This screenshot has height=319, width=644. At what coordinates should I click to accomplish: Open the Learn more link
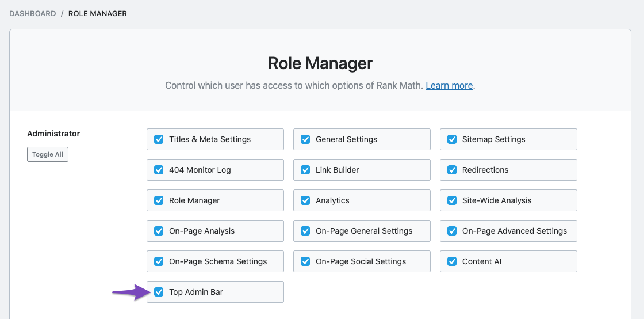(x=449, y=85)
